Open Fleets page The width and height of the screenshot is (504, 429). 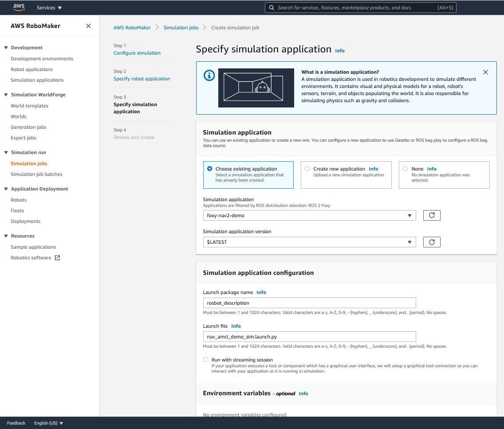click(17, 211)
